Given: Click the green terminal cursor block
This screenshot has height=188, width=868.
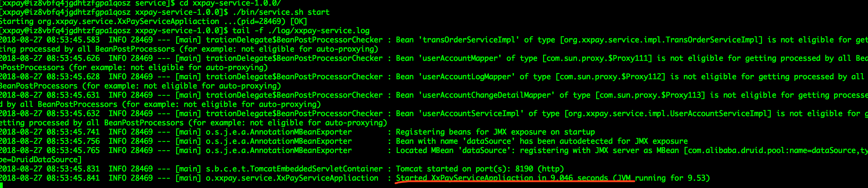Looking at the screenshot, I should (1, 185).
